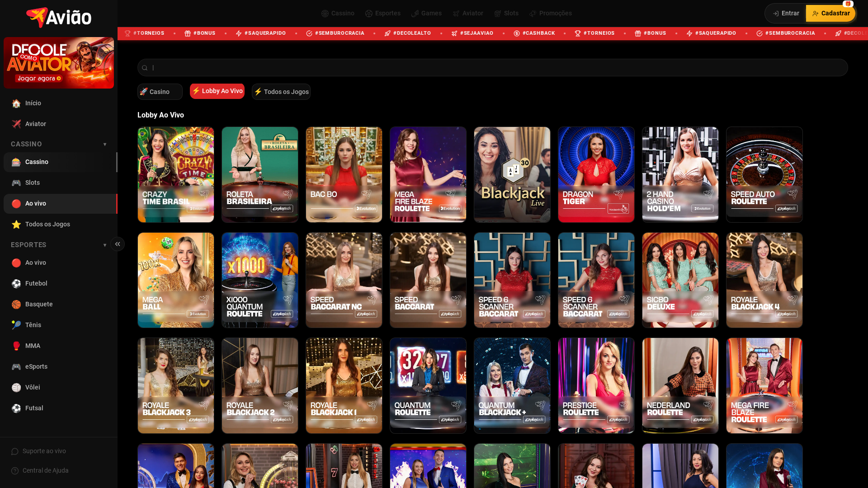Open Esportes in the top navigation
The height and width of the screenshot is (488, 868).
pos(383,13)
